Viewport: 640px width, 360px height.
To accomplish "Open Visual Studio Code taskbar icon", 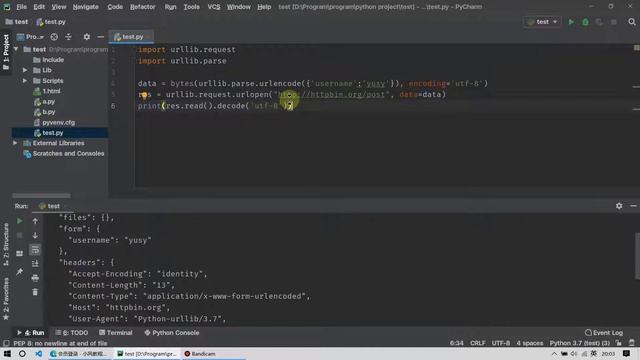I will [x=38, y=354].
